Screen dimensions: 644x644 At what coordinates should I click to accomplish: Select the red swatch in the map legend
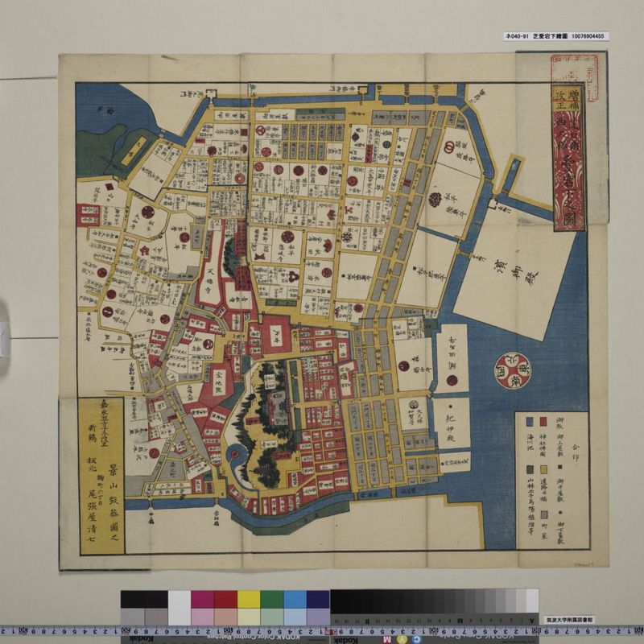[544, 422]
